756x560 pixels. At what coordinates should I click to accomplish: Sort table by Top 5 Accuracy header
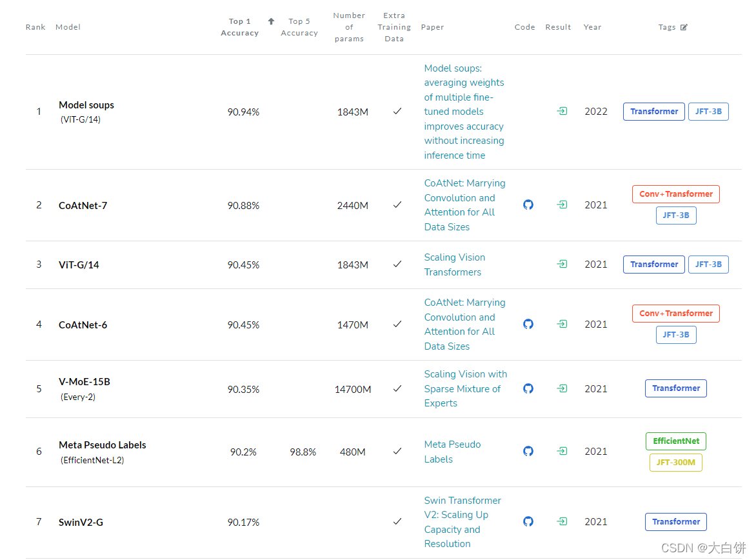tap(299, 27)
